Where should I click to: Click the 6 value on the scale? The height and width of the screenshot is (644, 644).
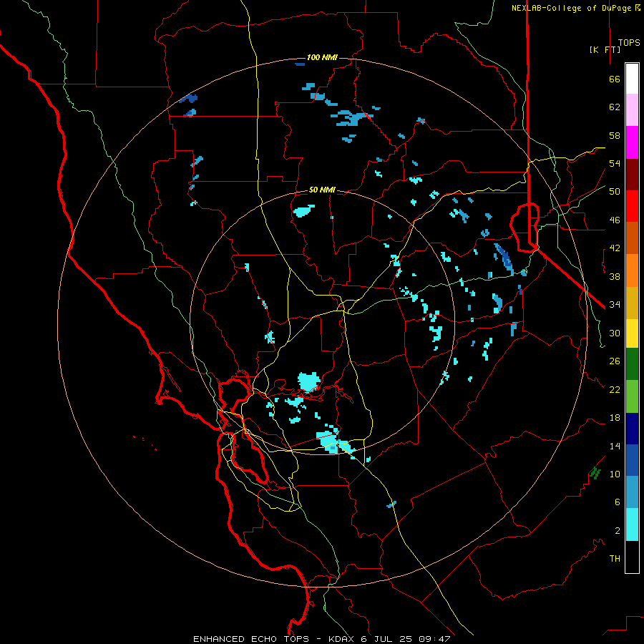click(617, 502)
